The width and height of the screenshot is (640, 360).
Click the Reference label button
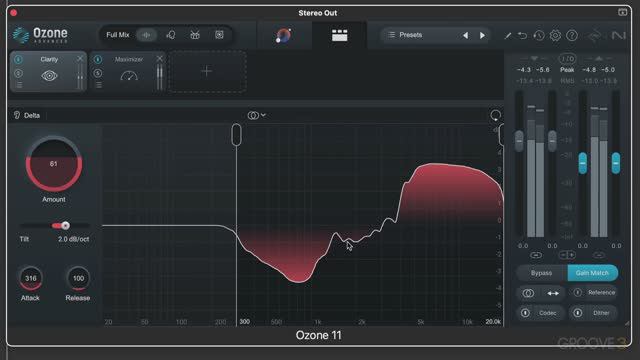click(601, 293)
